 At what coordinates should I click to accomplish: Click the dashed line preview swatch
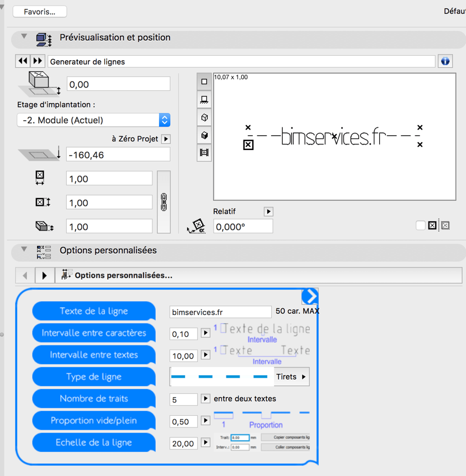click(x=222, y=377)
